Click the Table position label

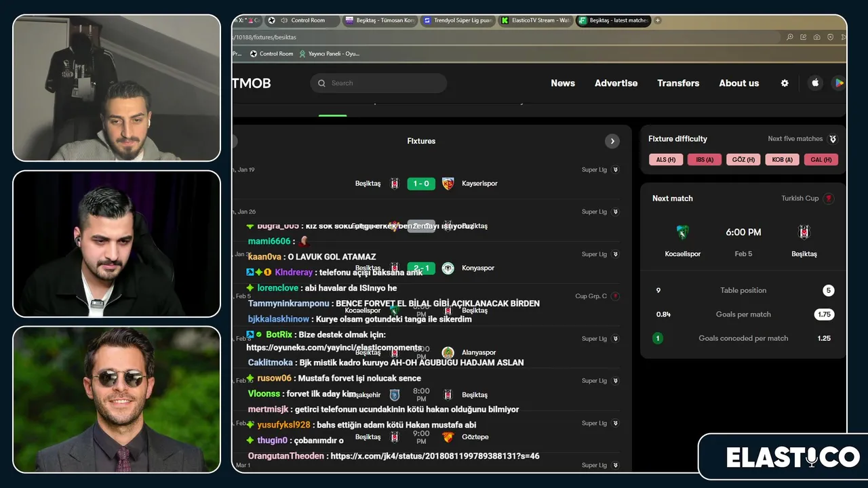point(743,291)
